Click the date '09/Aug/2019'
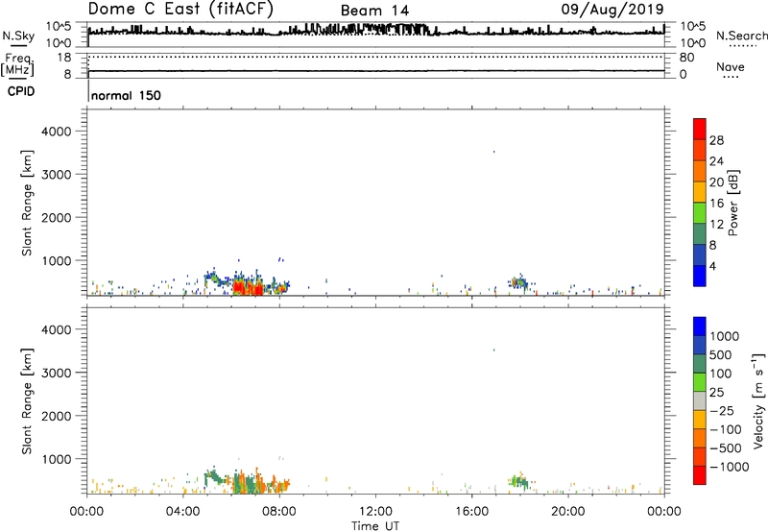The height and width of the screenshot is (532, 768). tap(612, 10)
